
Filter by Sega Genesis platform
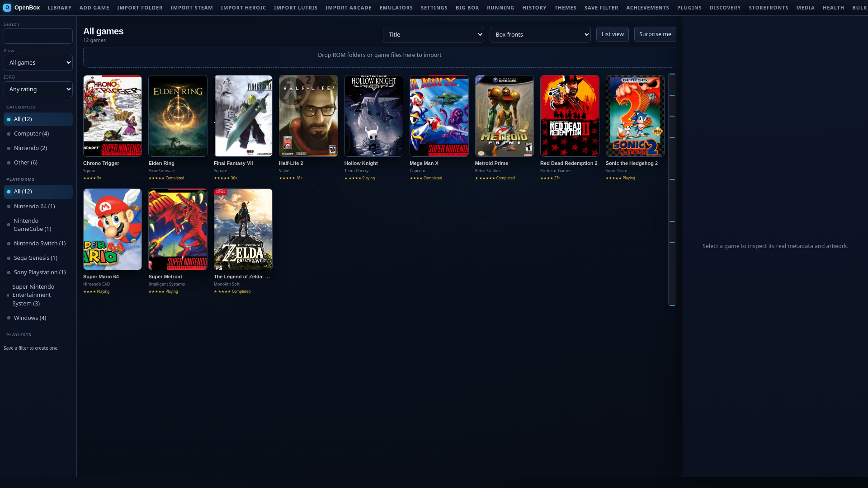pyautogui.click(x=38, y=258)
